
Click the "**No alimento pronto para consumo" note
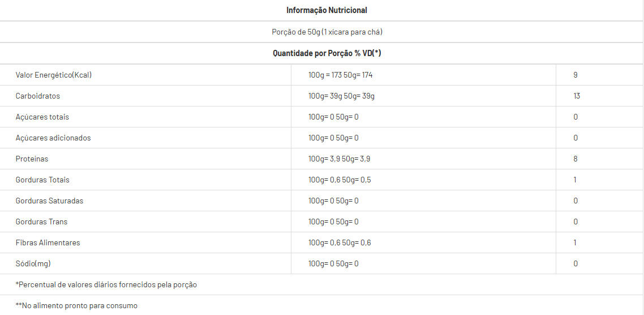tap(76, 305)
